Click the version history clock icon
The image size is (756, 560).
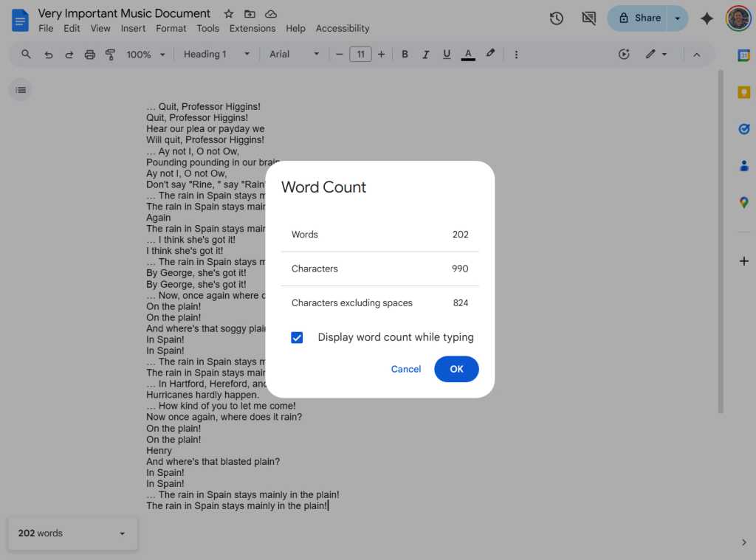(557, 18)
